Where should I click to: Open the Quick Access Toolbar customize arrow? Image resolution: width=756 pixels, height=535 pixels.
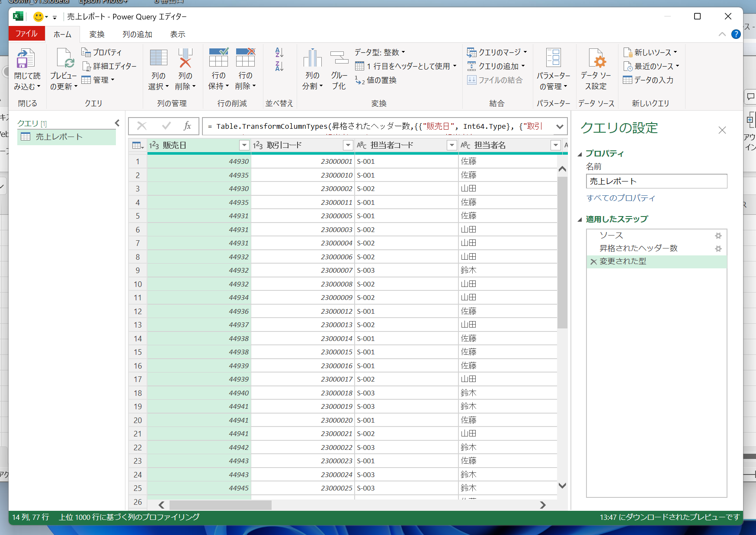(54, 17)
